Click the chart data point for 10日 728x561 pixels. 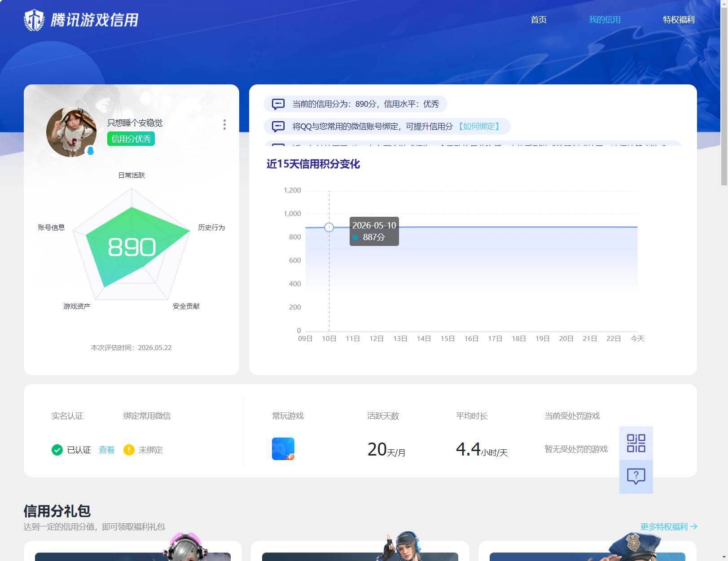pyautogui.click(x=329, y=228)
